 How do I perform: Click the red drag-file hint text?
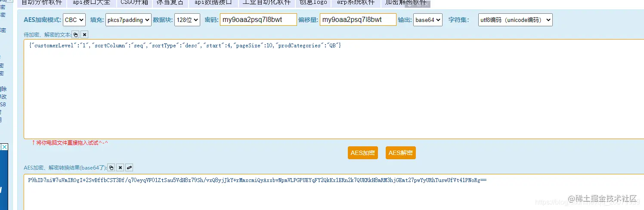click(x=70, y=143)
